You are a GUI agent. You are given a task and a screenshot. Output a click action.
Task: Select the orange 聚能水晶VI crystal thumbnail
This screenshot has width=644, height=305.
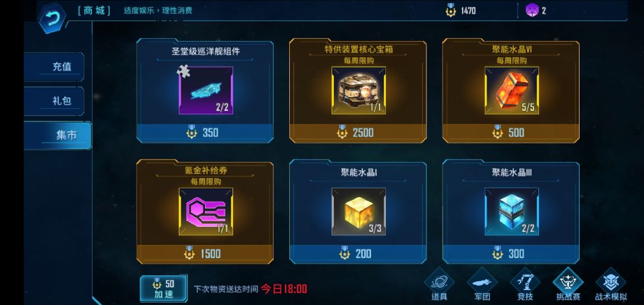click(512, 91)
